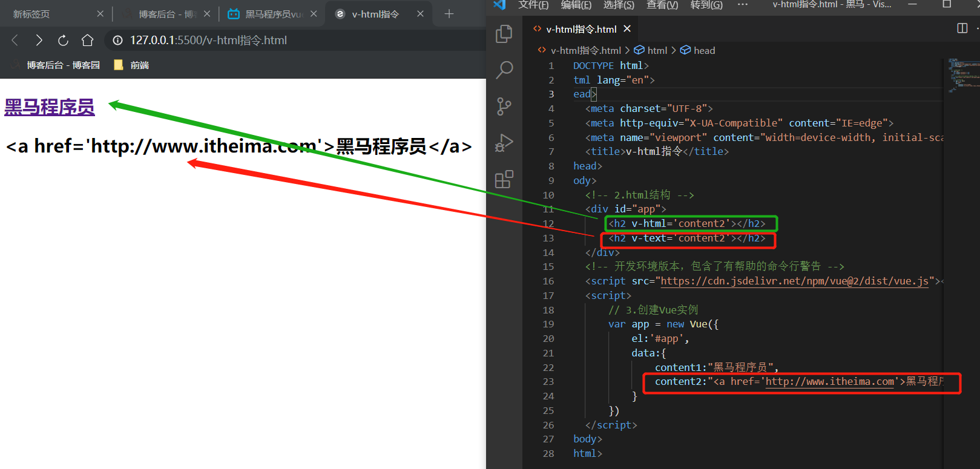The height and width of the screenshot is (469, 980).
Task: Click the cdn.jsdelivr.net vue.js link in code
Action: [x=795, y=281]
